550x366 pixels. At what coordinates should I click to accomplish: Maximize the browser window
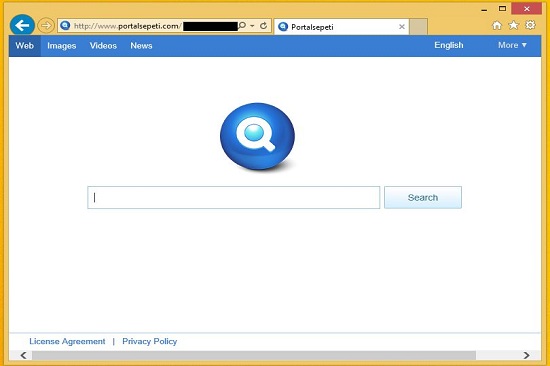click(502, 9)
